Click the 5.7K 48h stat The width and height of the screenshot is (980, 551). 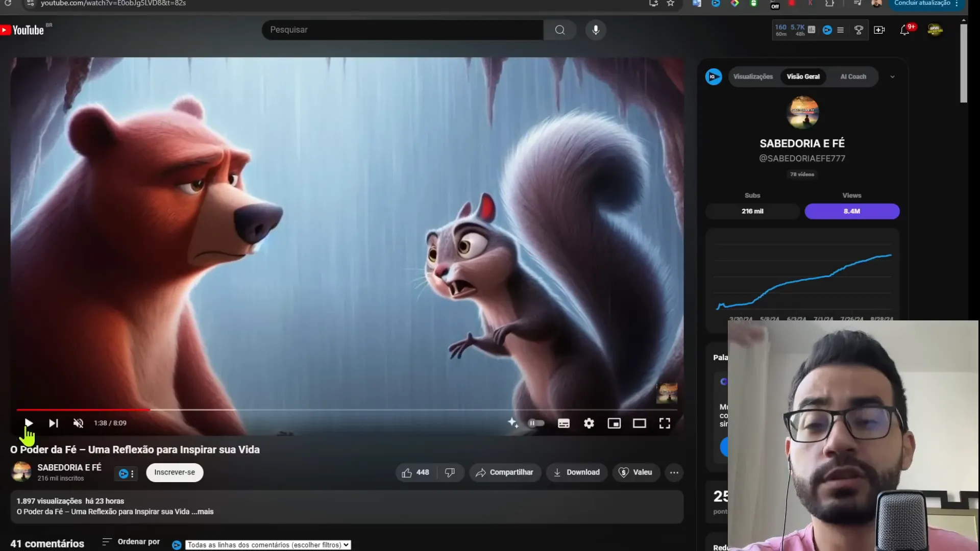click(798, 30)
